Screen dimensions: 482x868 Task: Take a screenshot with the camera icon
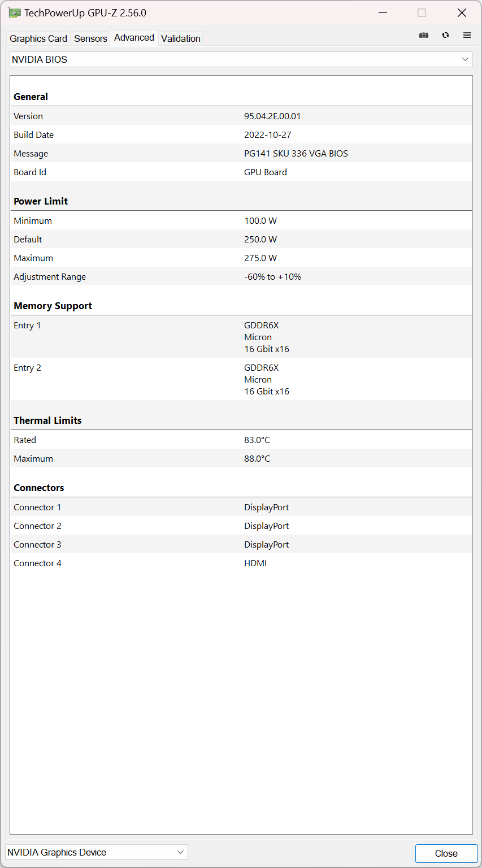424,35
